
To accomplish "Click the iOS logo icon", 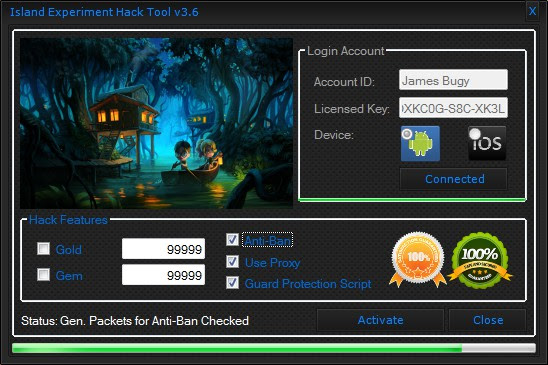I will [487, 143].
